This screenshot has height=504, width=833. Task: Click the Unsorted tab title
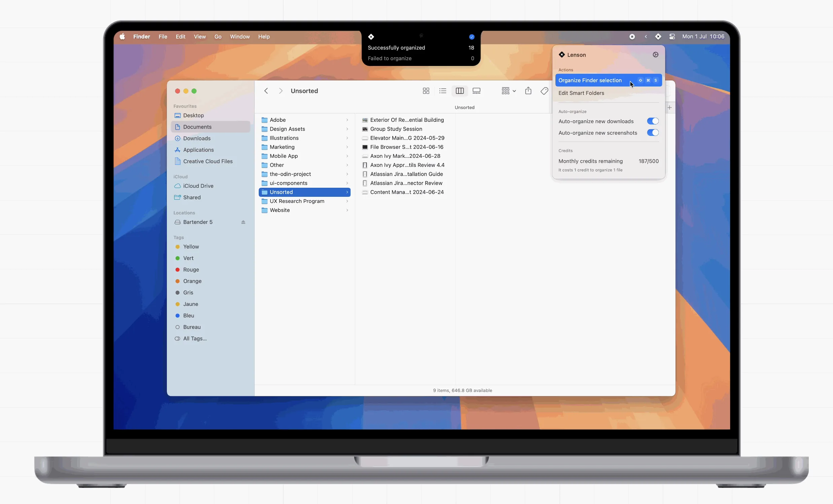point(465,107)
